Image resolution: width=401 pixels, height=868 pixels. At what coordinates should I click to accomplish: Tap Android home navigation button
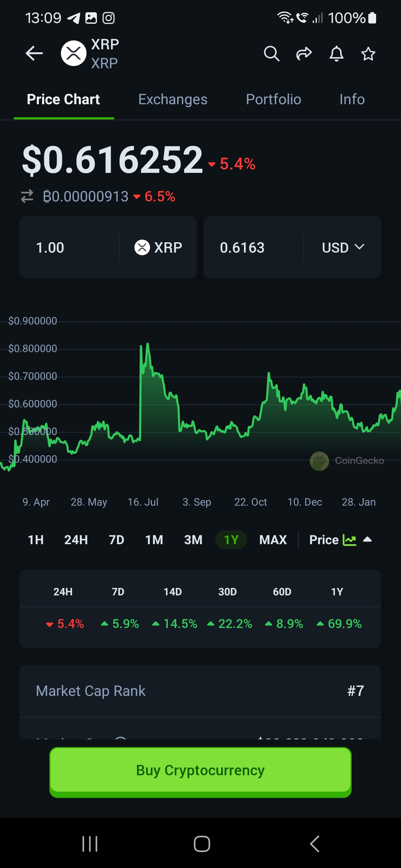pos(202,844)
